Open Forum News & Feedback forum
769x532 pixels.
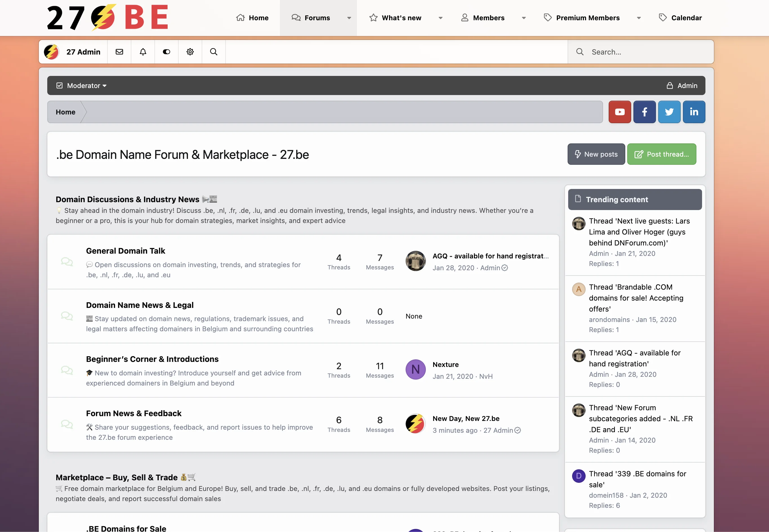click(134, 413)
